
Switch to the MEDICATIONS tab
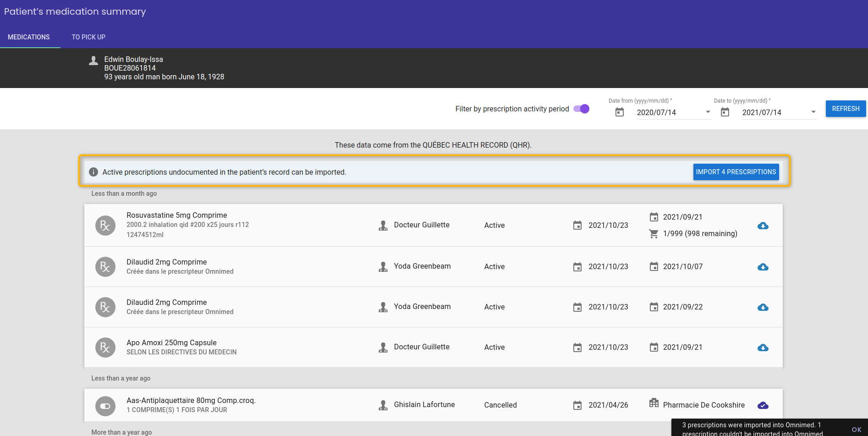pyautogui.click(x=29, y=37)
